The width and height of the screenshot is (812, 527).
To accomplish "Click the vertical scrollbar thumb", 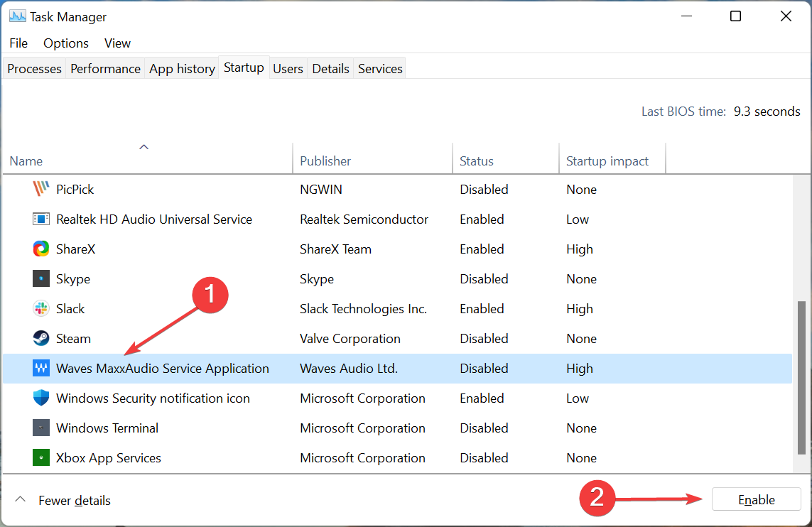I will (x=801, y=378).
